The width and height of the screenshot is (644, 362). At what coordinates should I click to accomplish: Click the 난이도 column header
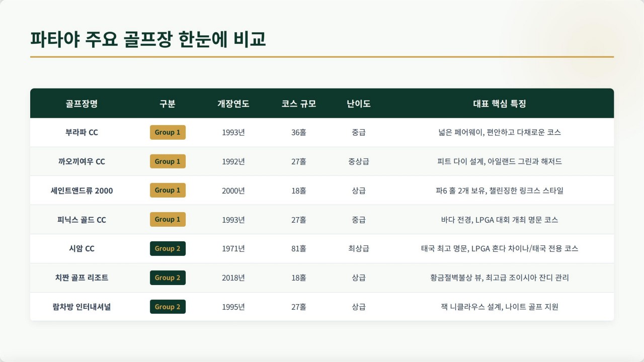(359, 104)
